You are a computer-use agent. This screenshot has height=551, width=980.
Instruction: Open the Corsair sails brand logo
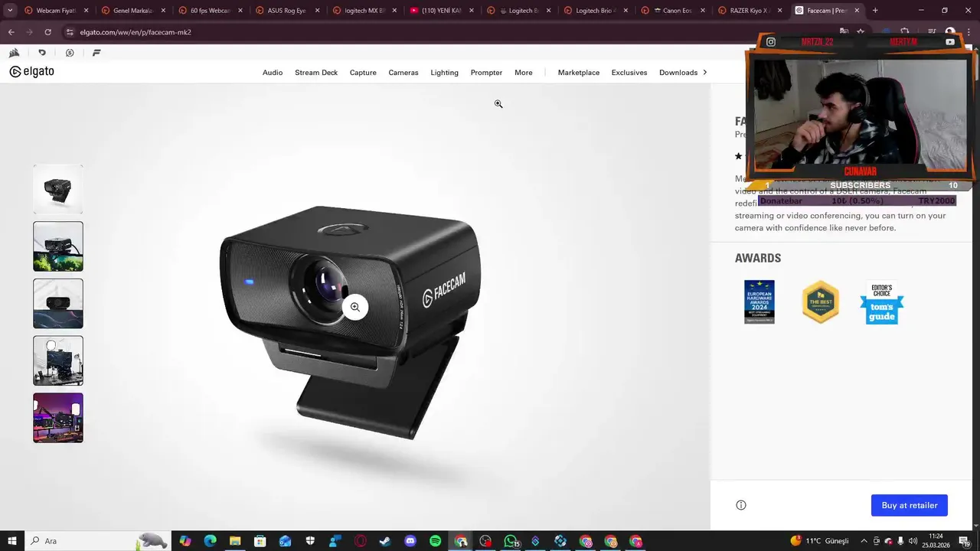point(14,53)
